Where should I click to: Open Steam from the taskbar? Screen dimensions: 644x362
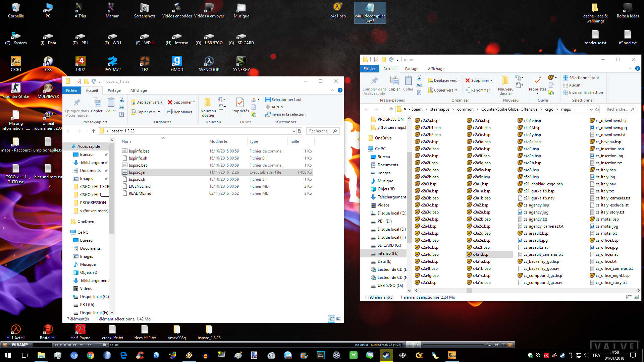coord(386,355)
